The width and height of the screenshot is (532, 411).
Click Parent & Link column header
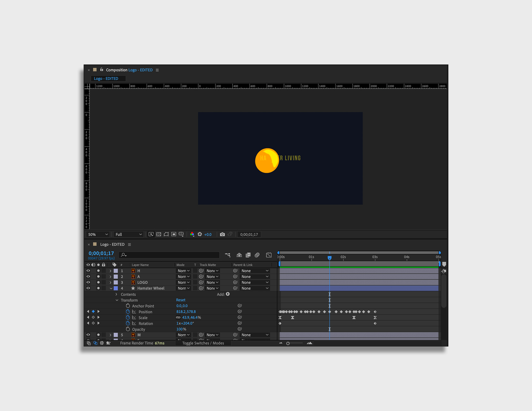pyautogui.click(x=243, y=265)
